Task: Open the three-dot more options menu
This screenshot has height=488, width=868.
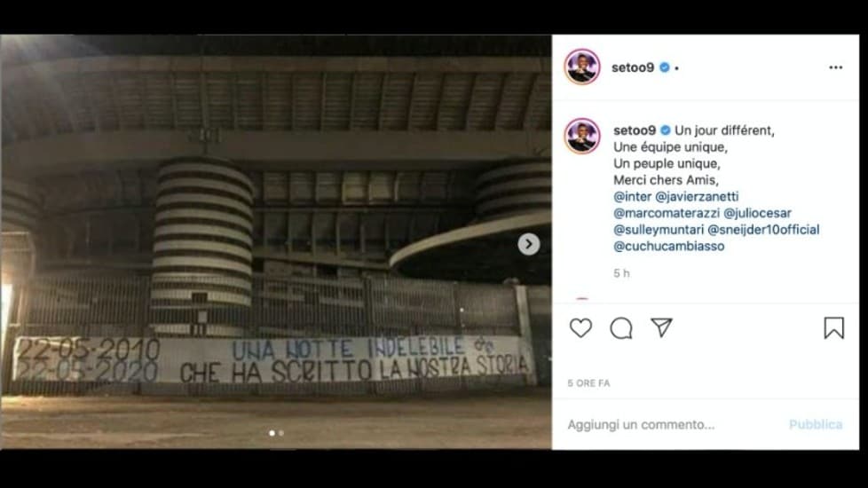Action: [x=836, y=67]
